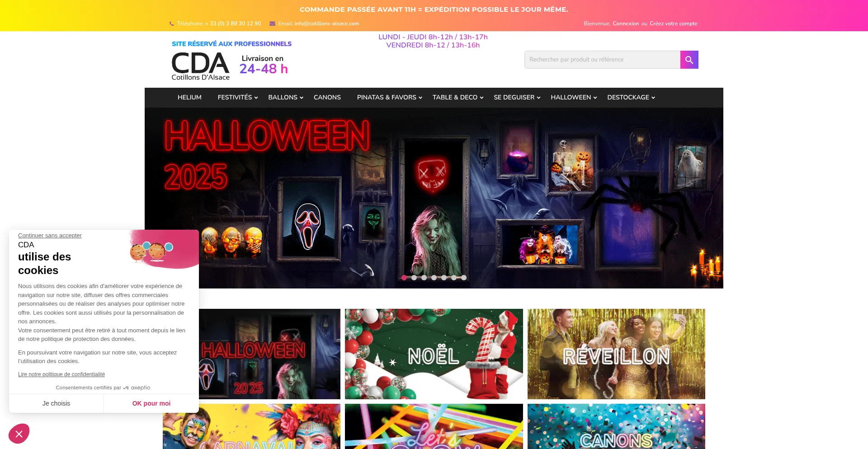Click the COMMANDE PASSÉE AVANT 11H banner text
The width and height of the screenshot is (868, 449).
point(434,9)
